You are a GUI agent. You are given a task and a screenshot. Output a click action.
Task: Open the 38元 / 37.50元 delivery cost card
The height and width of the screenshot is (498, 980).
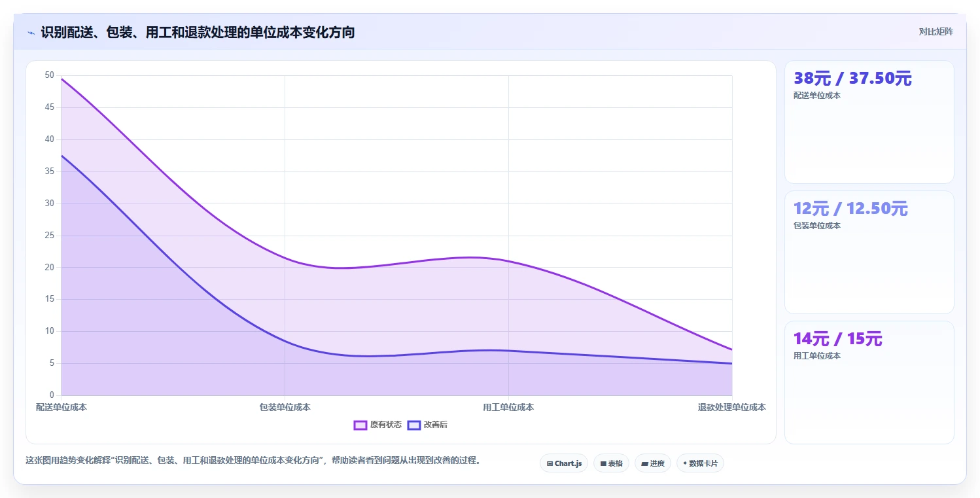click(869, 122)
